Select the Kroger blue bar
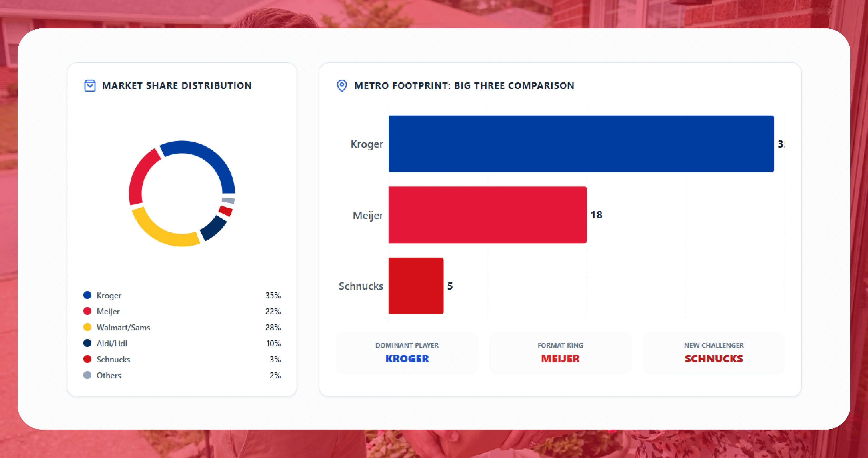This screenshot has height=458, width=868. point(581,144)
